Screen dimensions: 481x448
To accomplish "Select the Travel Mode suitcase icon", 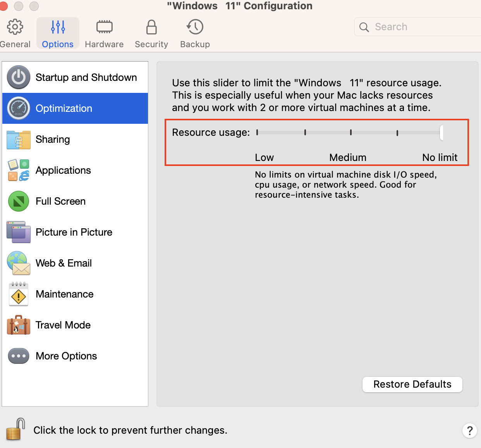I will (x=18, y=325).
